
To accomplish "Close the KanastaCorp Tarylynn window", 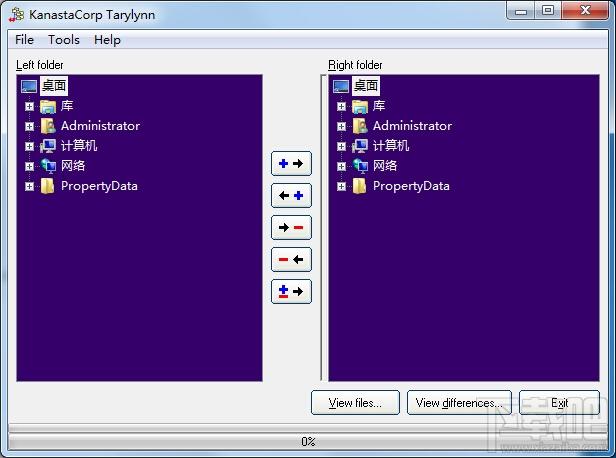I will click(585, 11).
